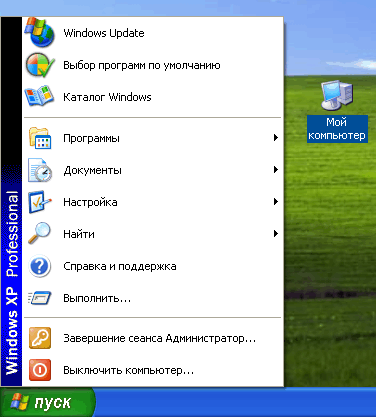The image size is (376, 417).
Task: Click the default programs checkmark icon
Action: click(40, 65)
